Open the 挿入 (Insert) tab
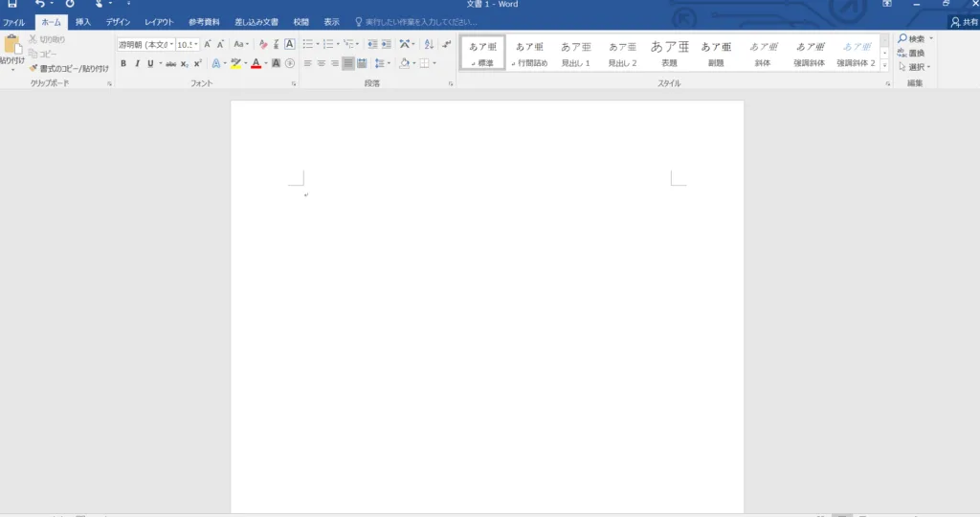This screenshot has width=980, height=517. tap(83, 21)
